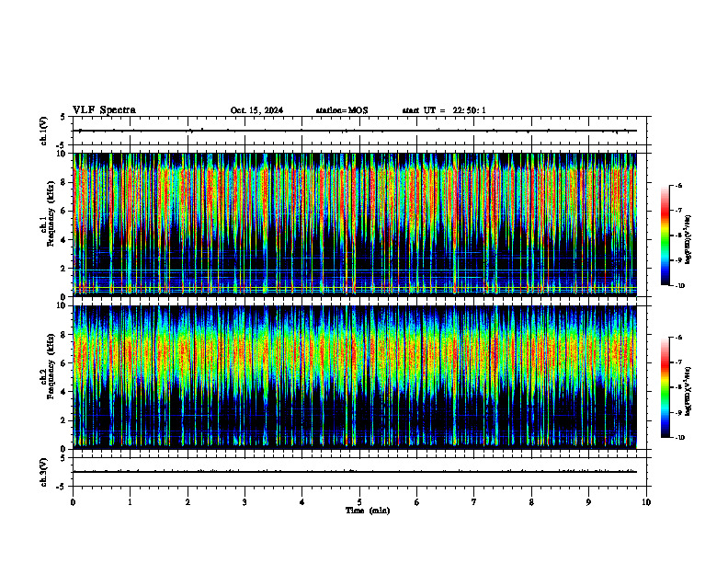The height and width of the screenshot is (563, 728).
Task: Click the ch.2 spectrogram color bar
Action: [x=665, y=387]
